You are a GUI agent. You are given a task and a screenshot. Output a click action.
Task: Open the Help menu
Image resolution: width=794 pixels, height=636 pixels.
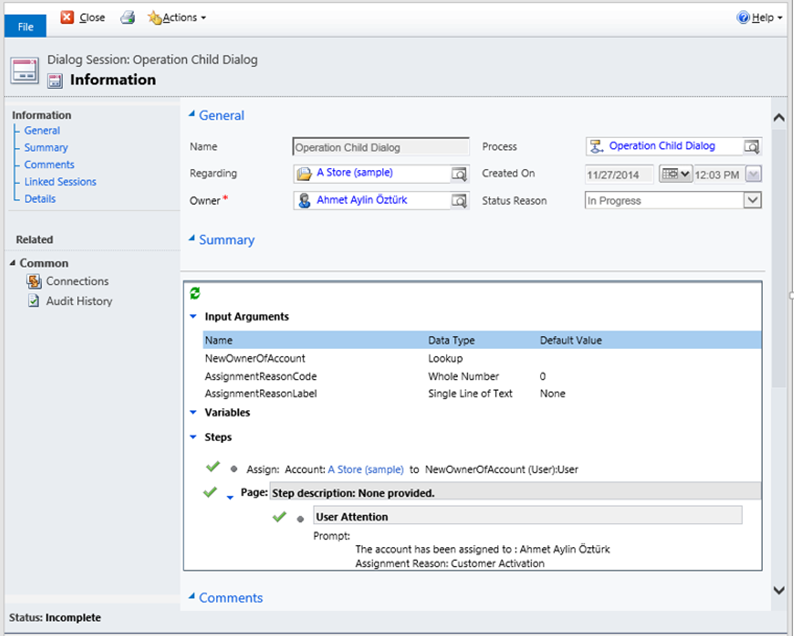coord(760,18)
